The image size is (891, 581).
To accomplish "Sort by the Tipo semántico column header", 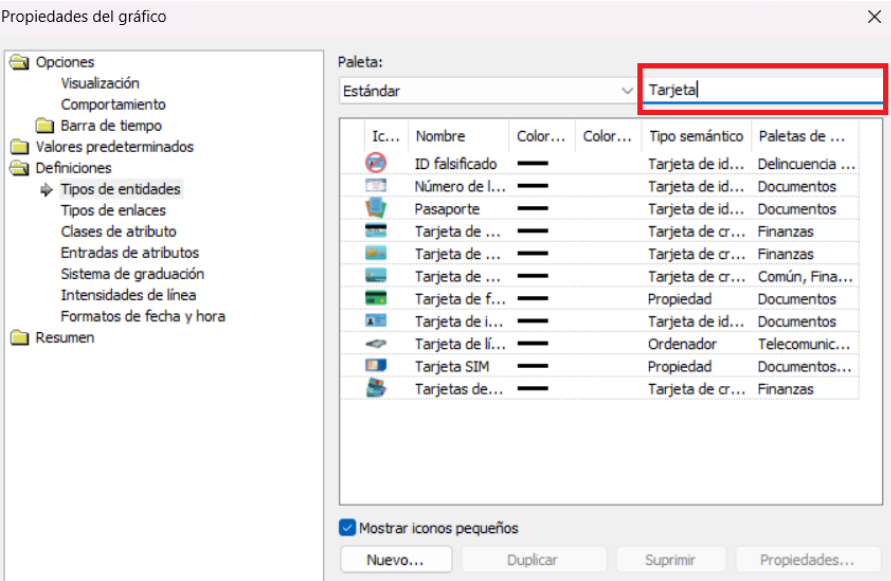I will click(x=695, y=136).
